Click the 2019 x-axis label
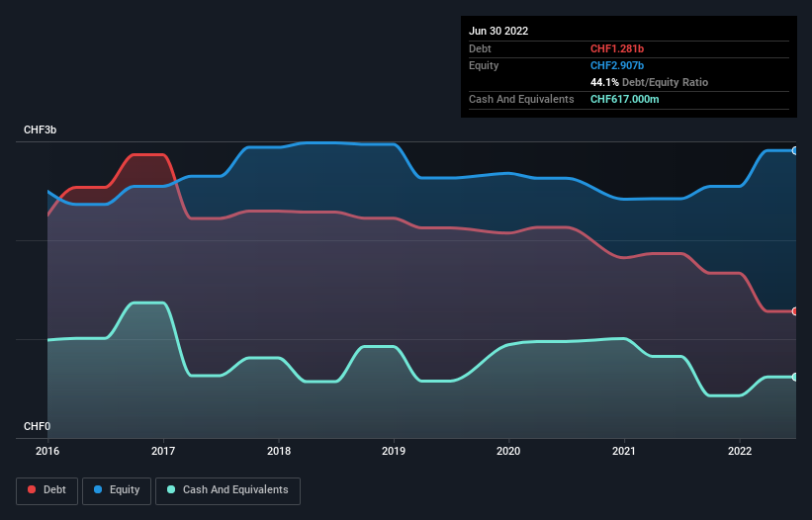The image size is (812, 520). 394,451
